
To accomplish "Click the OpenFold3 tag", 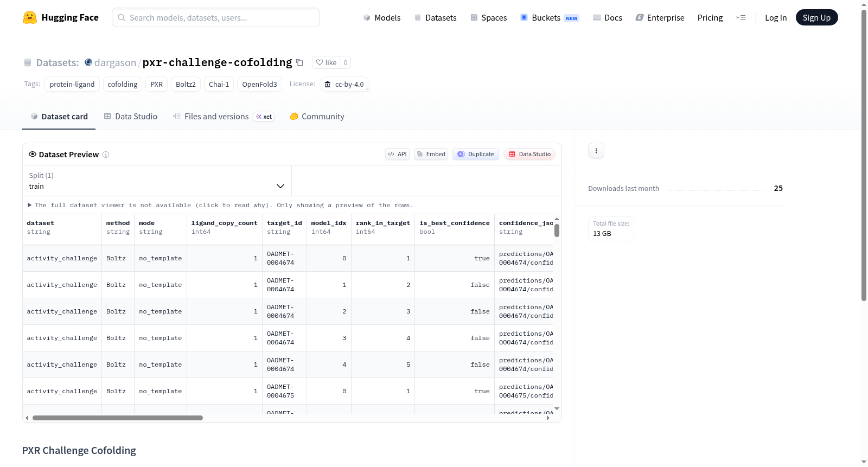I will click(259, 84).
